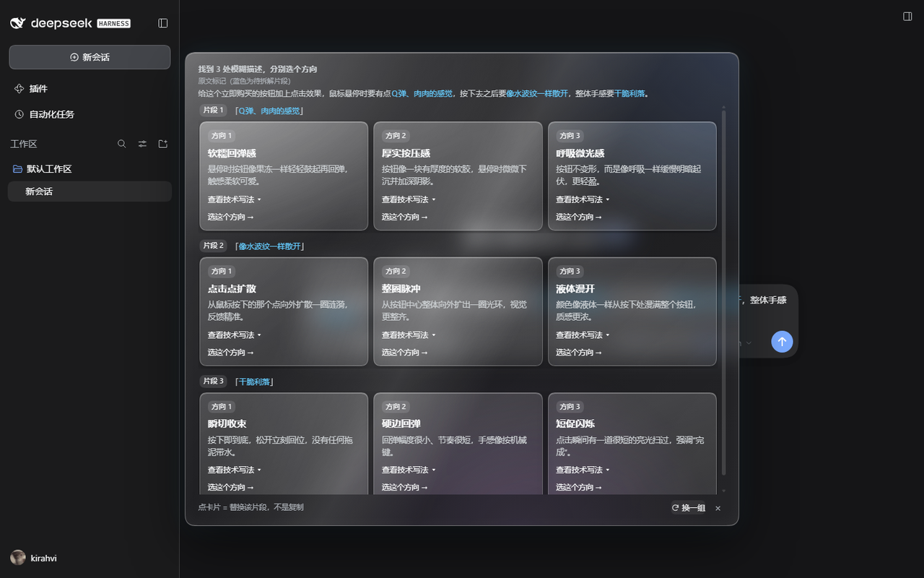Choose 选这个方向 on 液体漫开 card

579,353
